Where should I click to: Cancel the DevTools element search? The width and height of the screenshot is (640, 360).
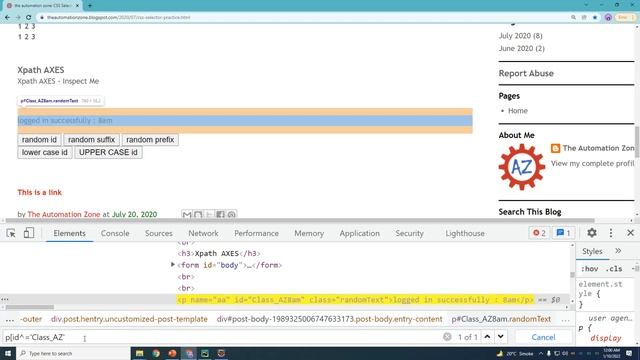tap(543, 337)
